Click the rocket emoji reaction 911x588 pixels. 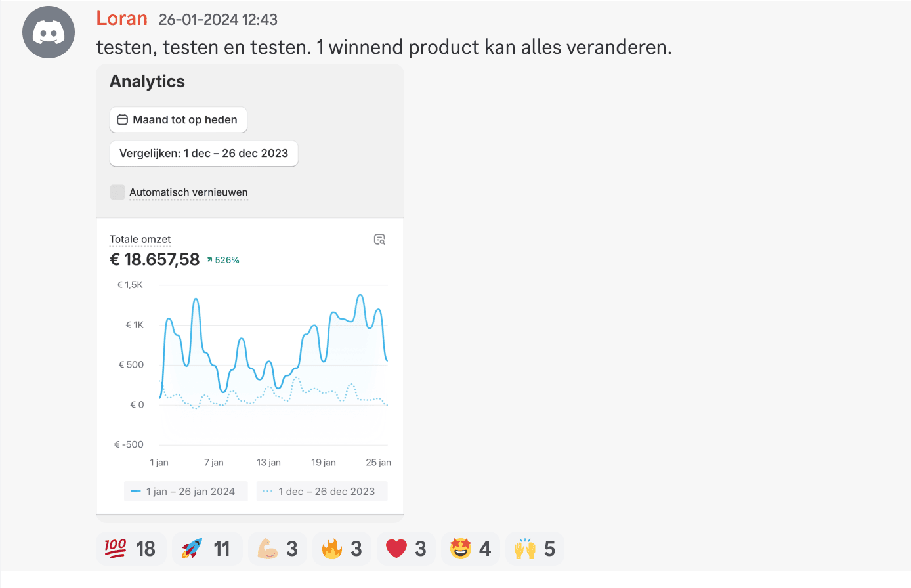(207, 549)
